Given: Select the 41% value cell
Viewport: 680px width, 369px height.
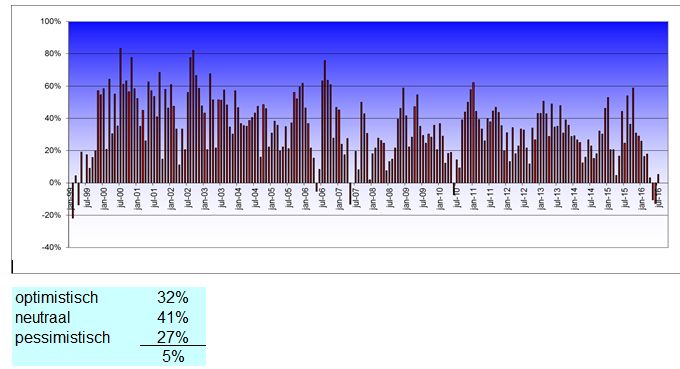Looking at the screenshot, I should click(x=173, y=317).
